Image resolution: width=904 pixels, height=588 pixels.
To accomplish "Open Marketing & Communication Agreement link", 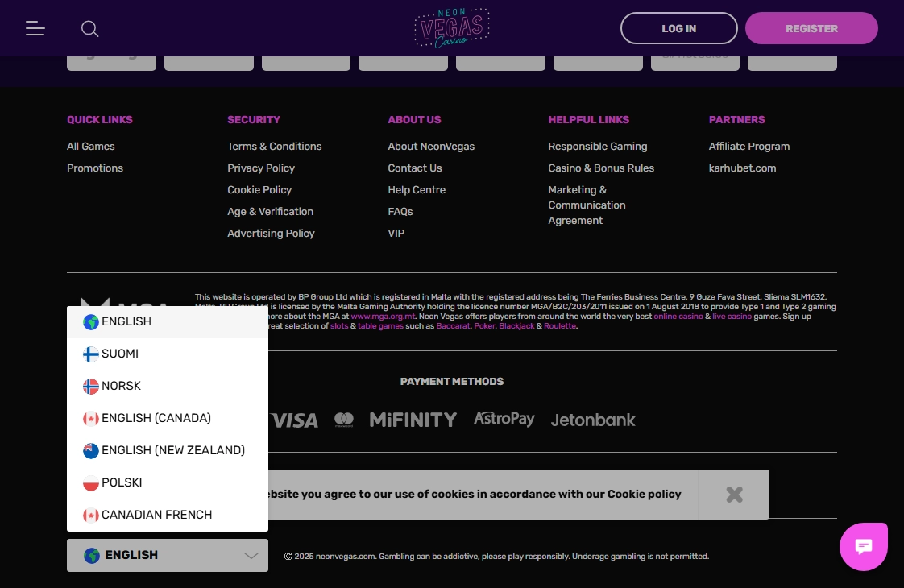I will (x=587, y=205).
